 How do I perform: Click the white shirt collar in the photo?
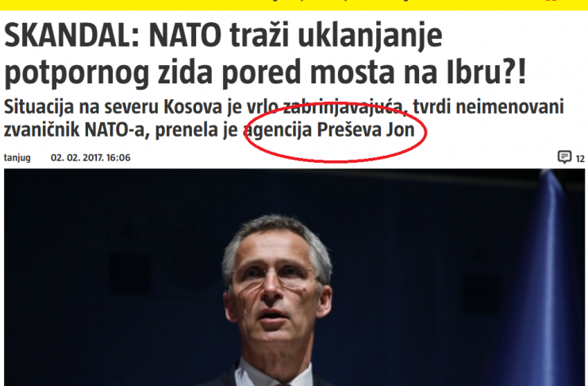[x=275, y=372]
